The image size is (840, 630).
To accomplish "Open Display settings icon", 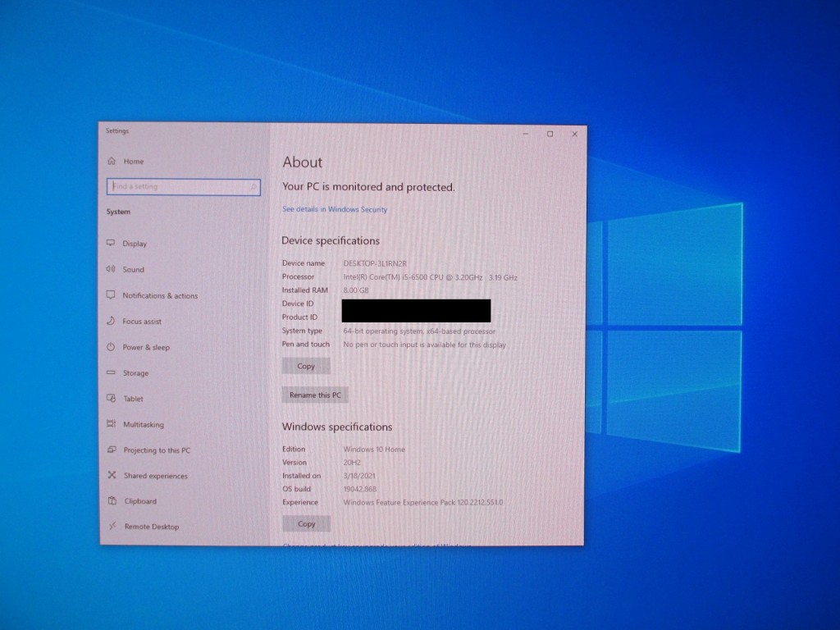I will (111, 244).
